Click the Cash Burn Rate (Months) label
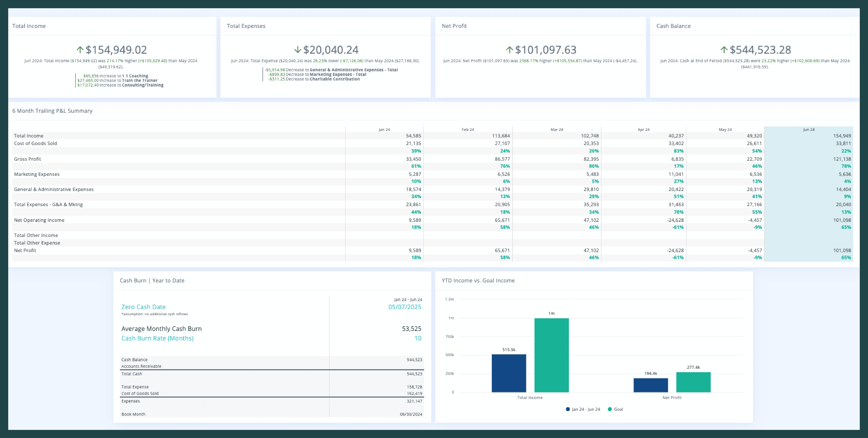 coord(157,338)
